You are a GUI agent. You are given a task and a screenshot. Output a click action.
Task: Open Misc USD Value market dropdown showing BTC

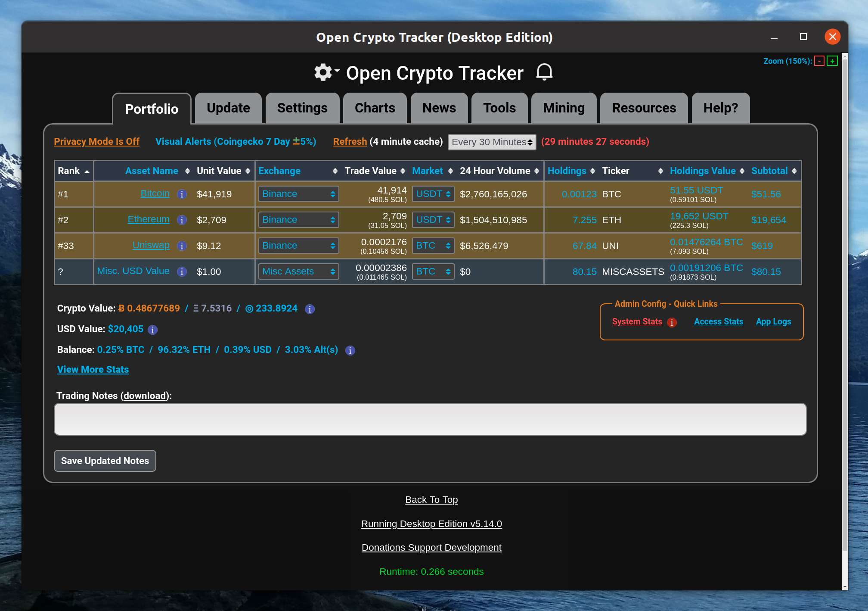(x=433, y=271)
